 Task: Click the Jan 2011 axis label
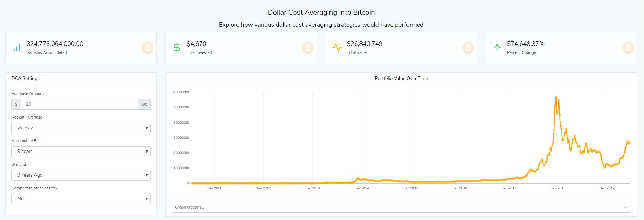click(x=214, y=188)
